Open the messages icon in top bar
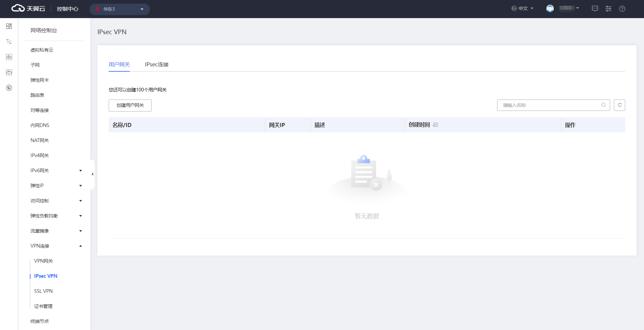644x330 pixels. click(x=595, y=9)
